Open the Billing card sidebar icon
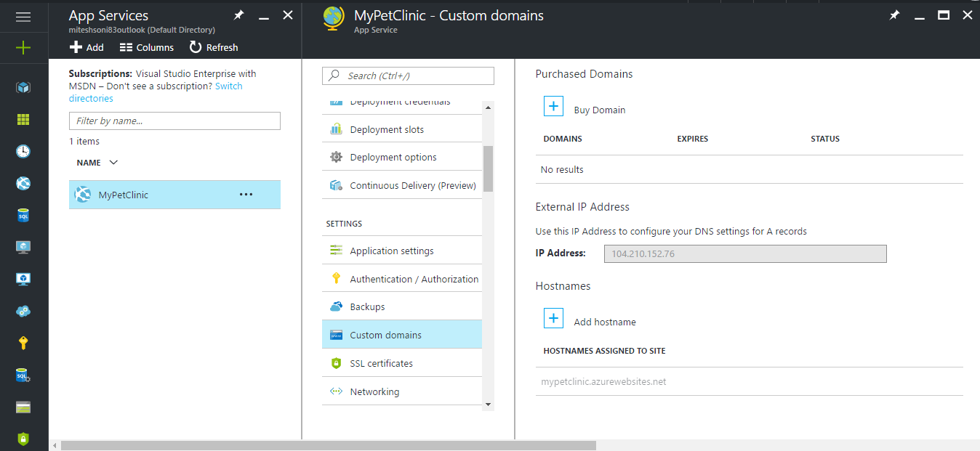980x451 pixels. coord(23,407)
